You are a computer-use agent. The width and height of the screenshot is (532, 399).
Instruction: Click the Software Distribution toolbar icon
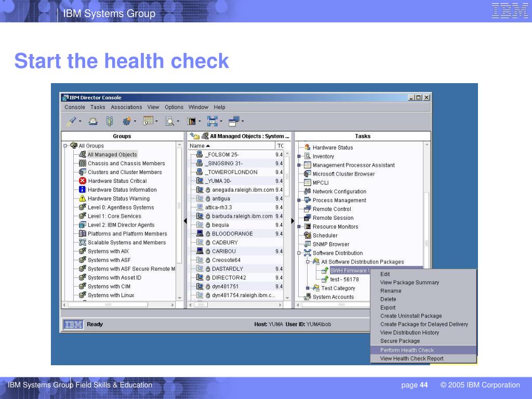coord(212,121)
